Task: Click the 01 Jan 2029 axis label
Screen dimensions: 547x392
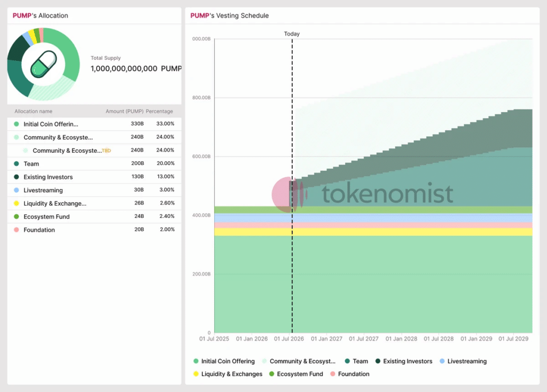Action: pyautogui.click(x=476, y=339)
